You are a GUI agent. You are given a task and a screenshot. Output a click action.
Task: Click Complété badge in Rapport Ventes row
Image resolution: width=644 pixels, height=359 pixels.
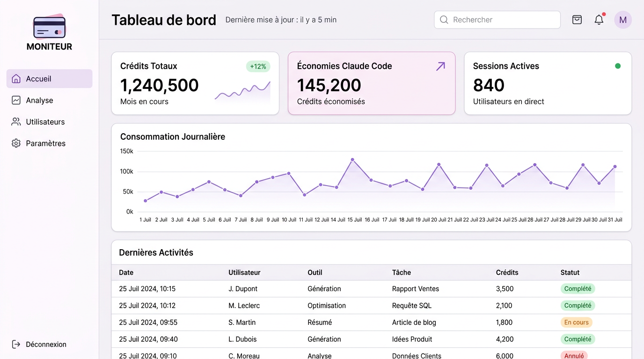578,289
